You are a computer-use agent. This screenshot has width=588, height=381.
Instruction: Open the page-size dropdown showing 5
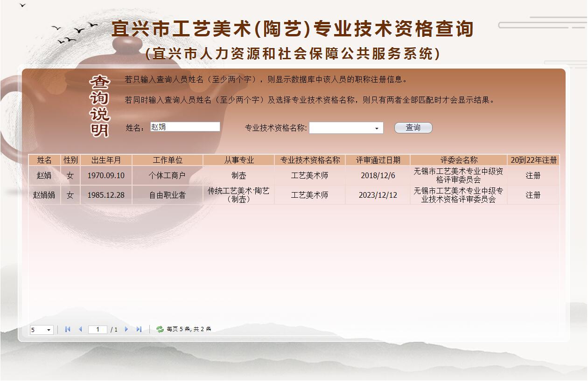pyautogui.click(x=41, y=329)
